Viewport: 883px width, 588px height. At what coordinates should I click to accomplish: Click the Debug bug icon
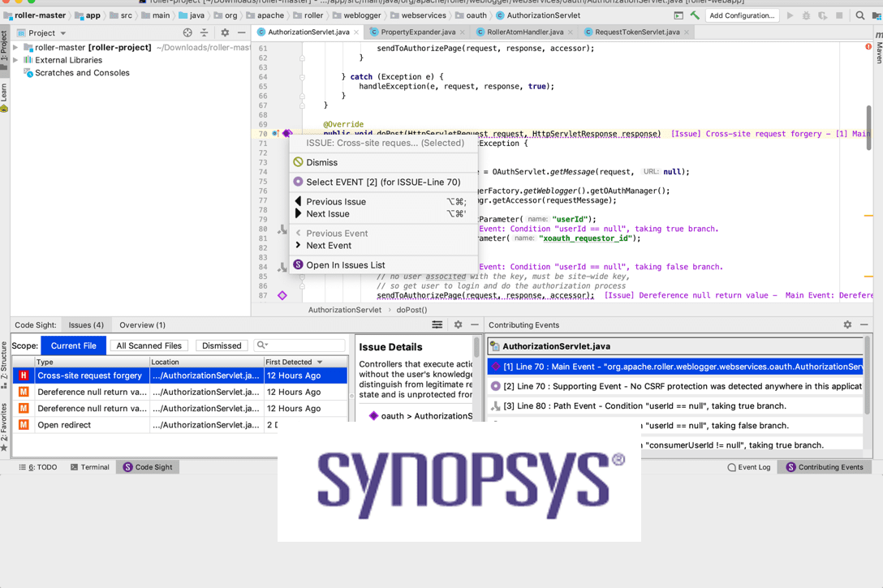coord(807,15)
